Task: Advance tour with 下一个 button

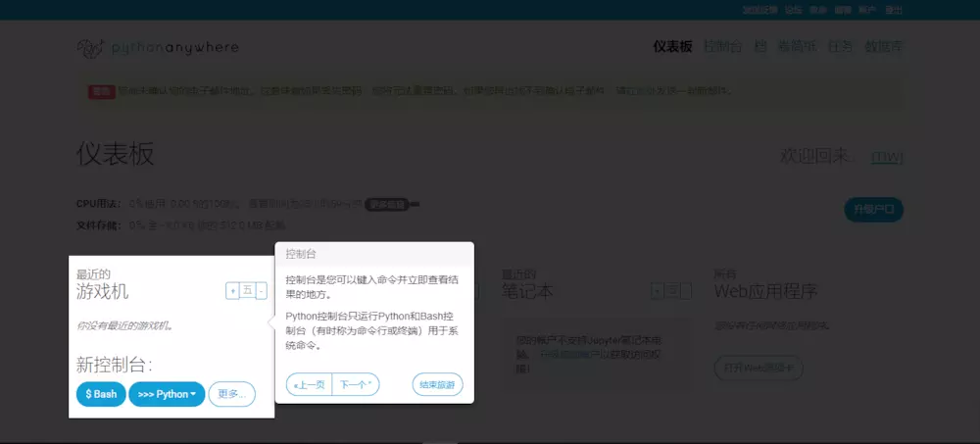Action: pos(356,384)
